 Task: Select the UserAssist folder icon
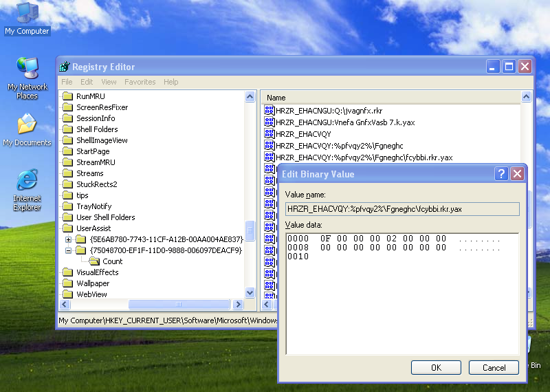pos(67,228)
